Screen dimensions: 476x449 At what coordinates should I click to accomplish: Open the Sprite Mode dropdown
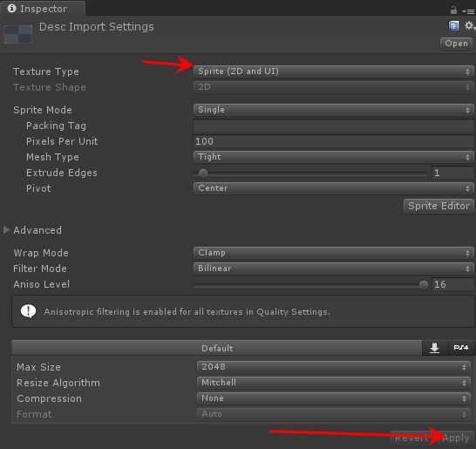333,110
